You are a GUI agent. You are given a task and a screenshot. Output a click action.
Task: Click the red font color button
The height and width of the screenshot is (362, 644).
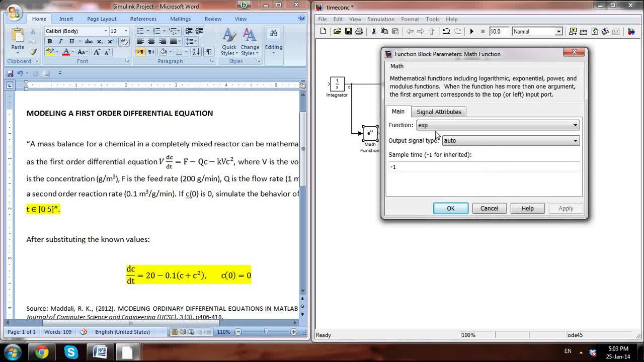[x=65, y=52]
